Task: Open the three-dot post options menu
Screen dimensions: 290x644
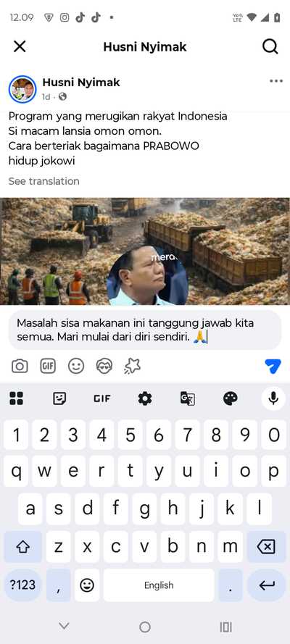Action: click(276, 81)
